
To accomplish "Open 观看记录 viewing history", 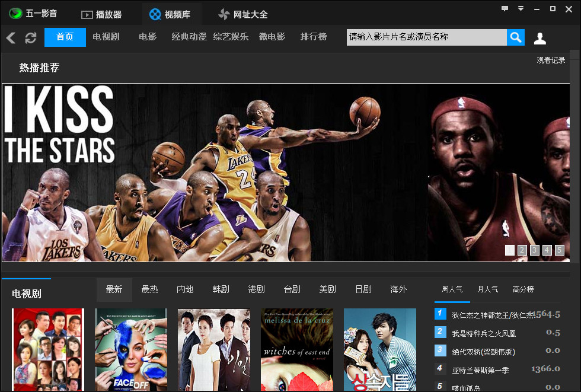I will 551,60.
